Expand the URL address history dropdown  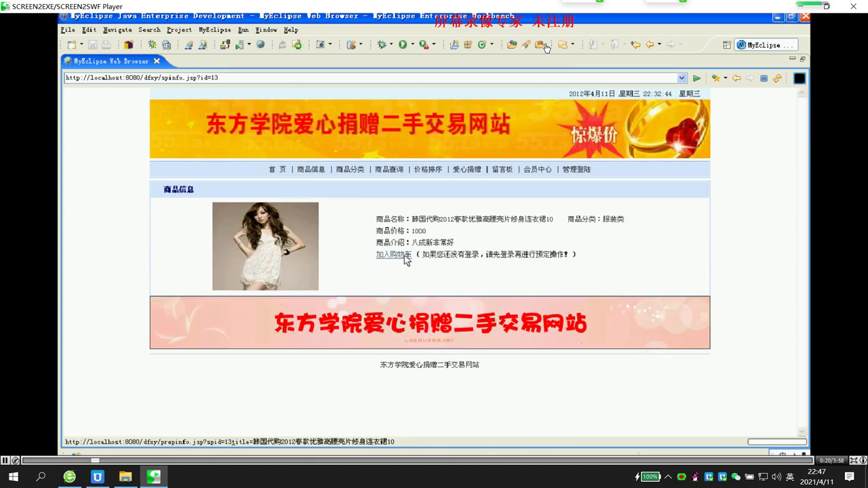pos(682,78)
